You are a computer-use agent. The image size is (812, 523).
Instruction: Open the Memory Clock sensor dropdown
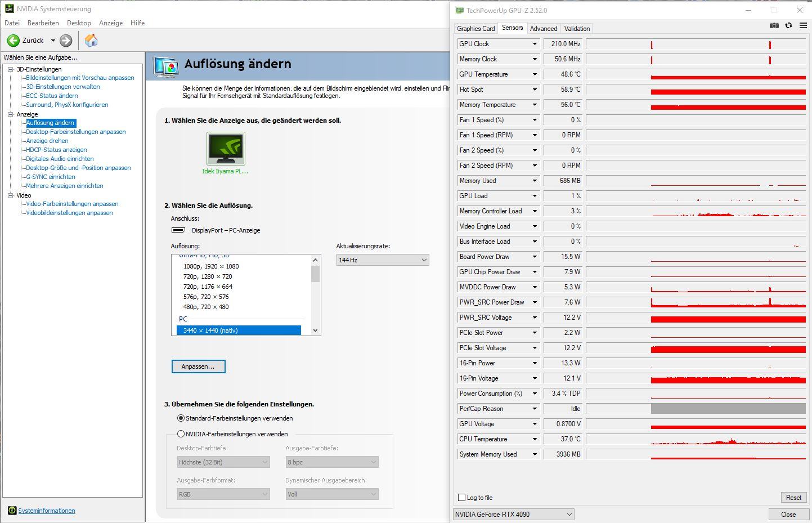tap(535, 59)
